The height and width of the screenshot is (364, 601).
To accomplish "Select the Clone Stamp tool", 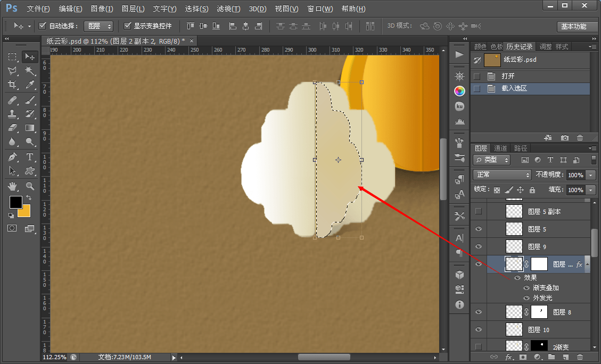I will [x=12, y=114].
